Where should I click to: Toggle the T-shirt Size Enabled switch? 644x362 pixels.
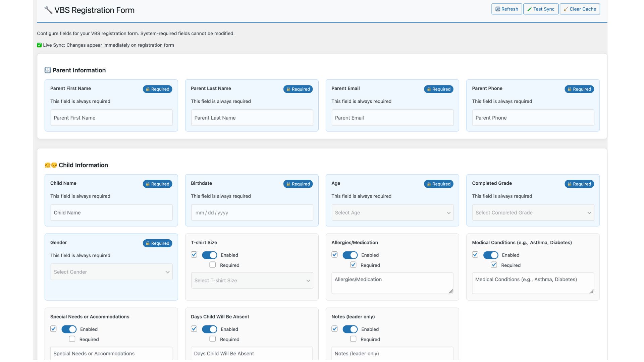tap(210, 255)
